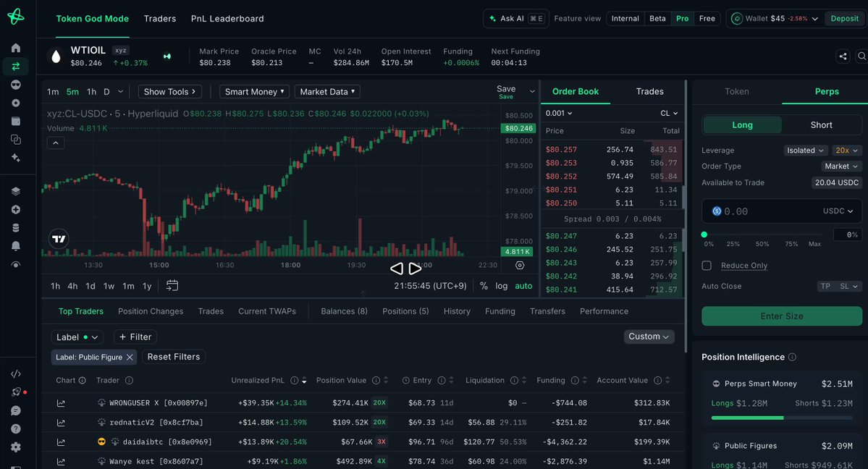
Task: Switch feature view to Free
Action: point(707,18)
